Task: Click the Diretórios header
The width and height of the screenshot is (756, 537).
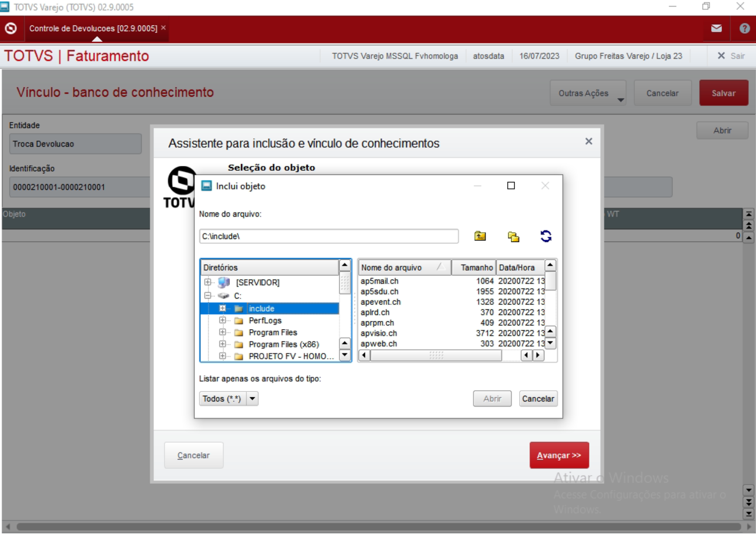Action: [x=270, y=267]
